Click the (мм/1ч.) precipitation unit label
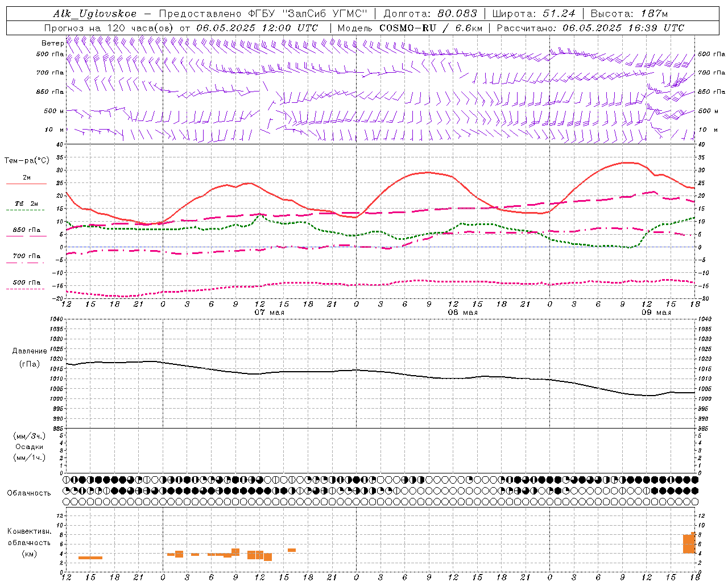Image resolution: width=728 pixels, height=582 pixels. (x=30, y=458)
